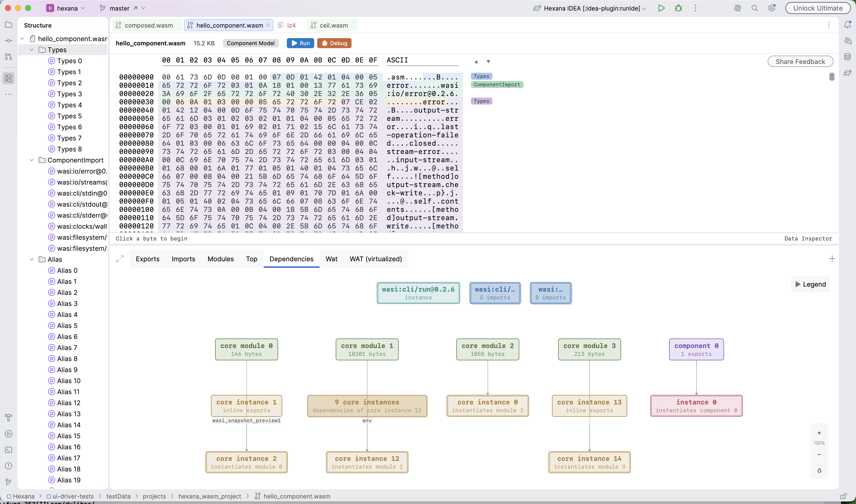Zoom in the dependency graph
Viewport: 856px width, 504px height.
pos(819,433)
